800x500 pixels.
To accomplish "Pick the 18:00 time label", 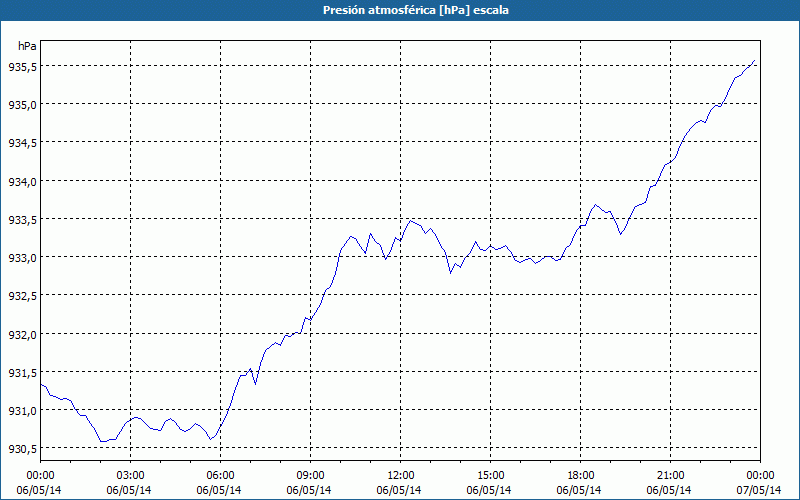I will pos(581,476).
